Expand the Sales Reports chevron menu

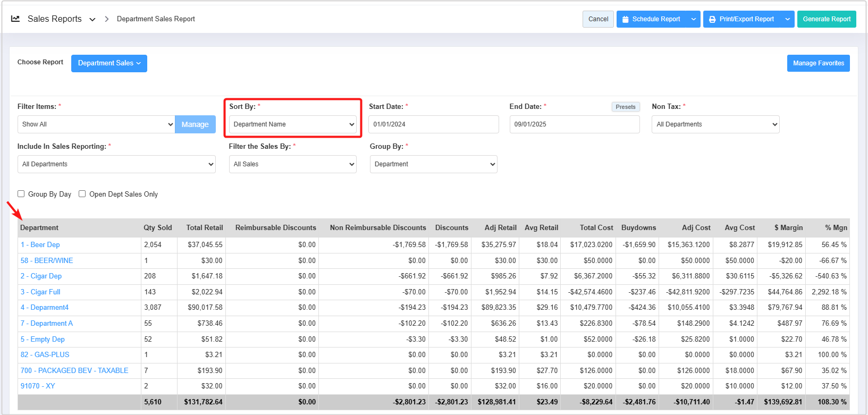92,19
